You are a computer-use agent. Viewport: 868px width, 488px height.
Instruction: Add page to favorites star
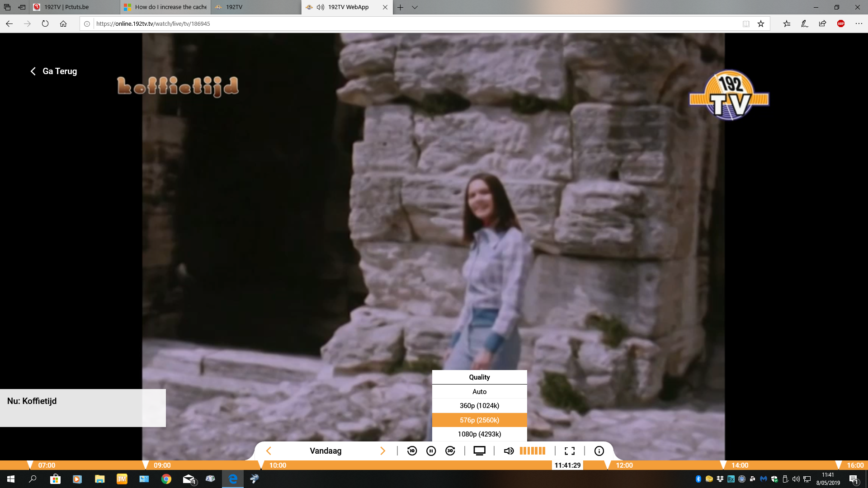point(761,24)
